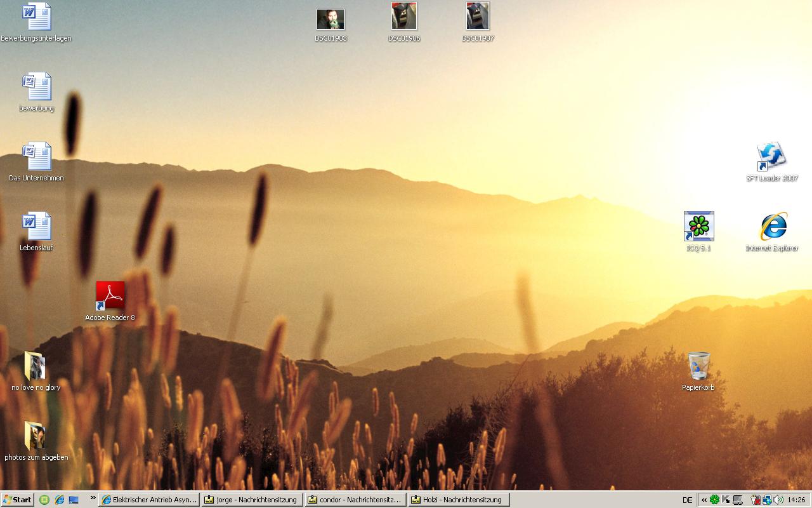The height and width of the screenshot is (508, 812).
Task: Open the Holzi Nachrichtensitzung taskbar button
Action: 458,500
